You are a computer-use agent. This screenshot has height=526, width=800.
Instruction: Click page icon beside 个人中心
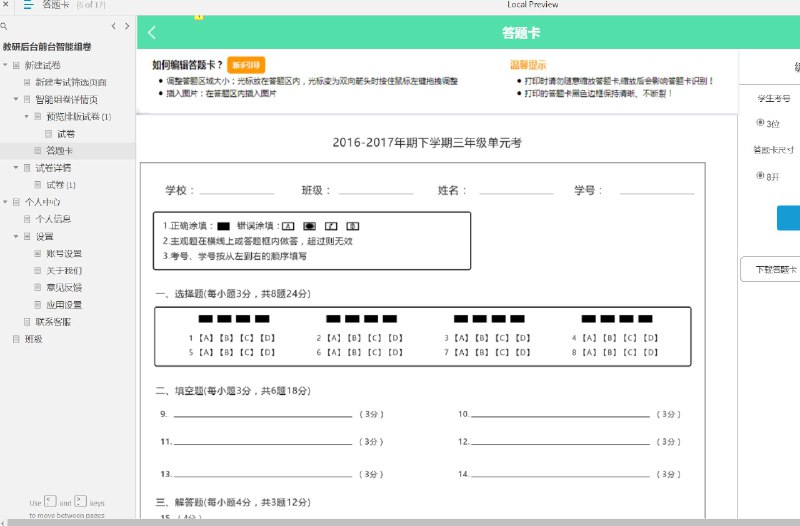click(x=16, y=202)
